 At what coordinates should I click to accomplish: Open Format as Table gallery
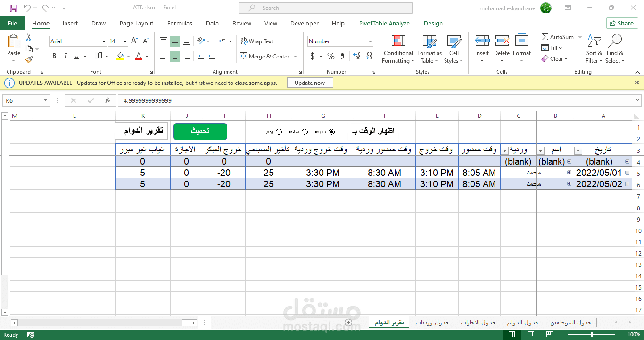tap(429, 49)
